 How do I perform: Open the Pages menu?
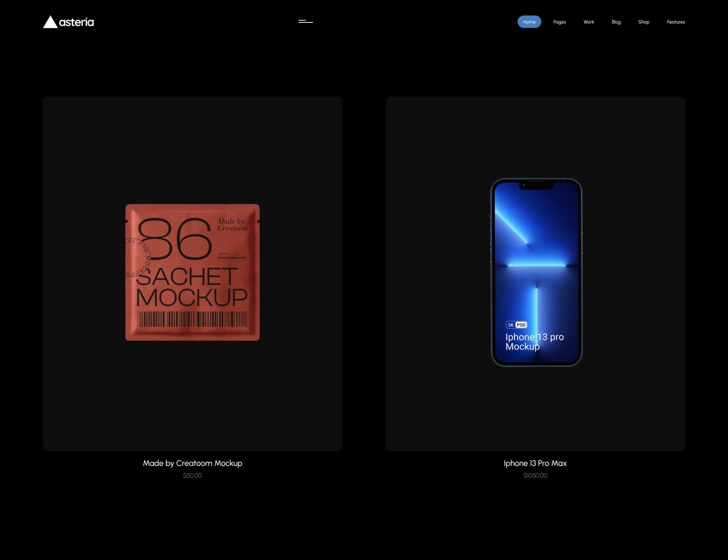[x=559, y=22]
